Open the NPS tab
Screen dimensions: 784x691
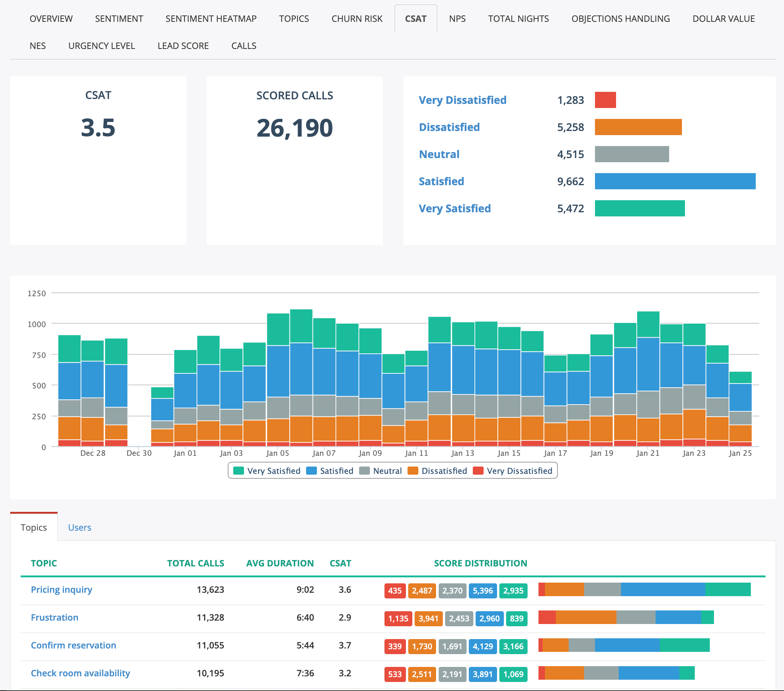(457, 19)
